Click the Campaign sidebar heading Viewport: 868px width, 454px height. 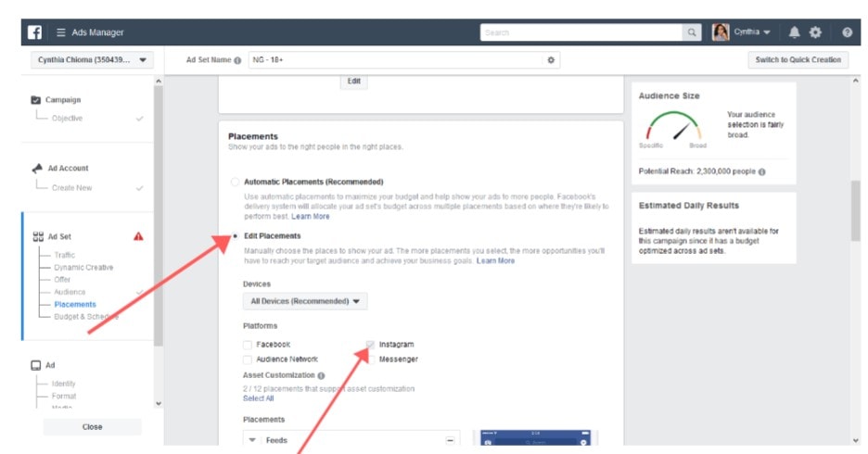62,100
